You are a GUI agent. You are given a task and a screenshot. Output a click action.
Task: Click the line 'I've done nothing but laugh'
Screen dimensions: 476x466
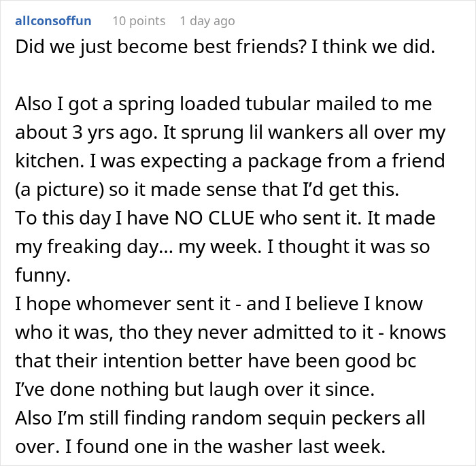click(x=194, y=390)
